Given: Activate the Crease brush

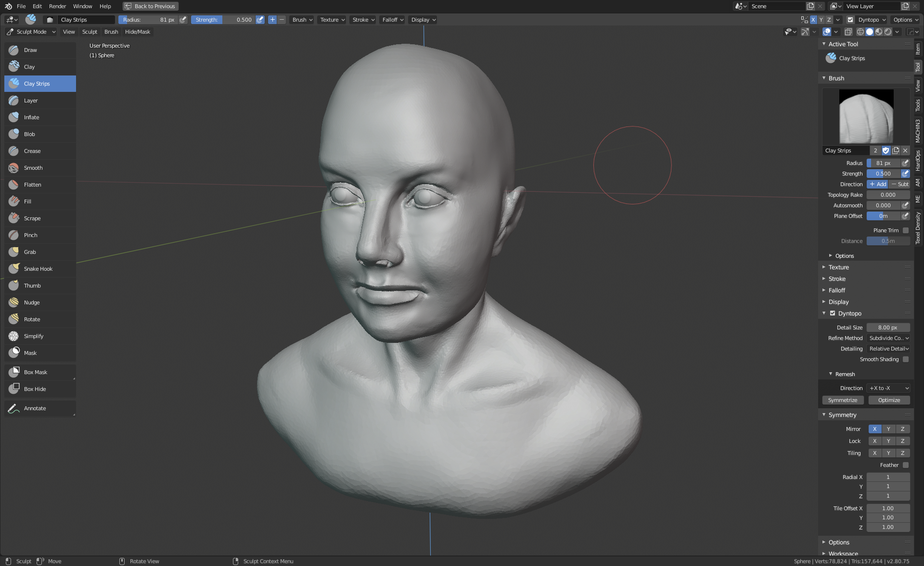Looking at the screenshot, I should (x=32, y=151).
